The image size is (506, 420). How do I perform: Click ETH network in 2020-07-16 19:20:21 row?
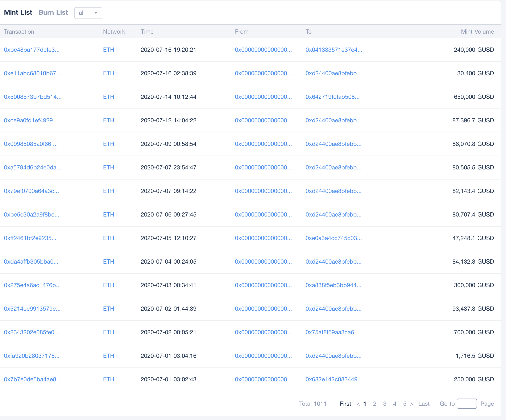(109, 50)
